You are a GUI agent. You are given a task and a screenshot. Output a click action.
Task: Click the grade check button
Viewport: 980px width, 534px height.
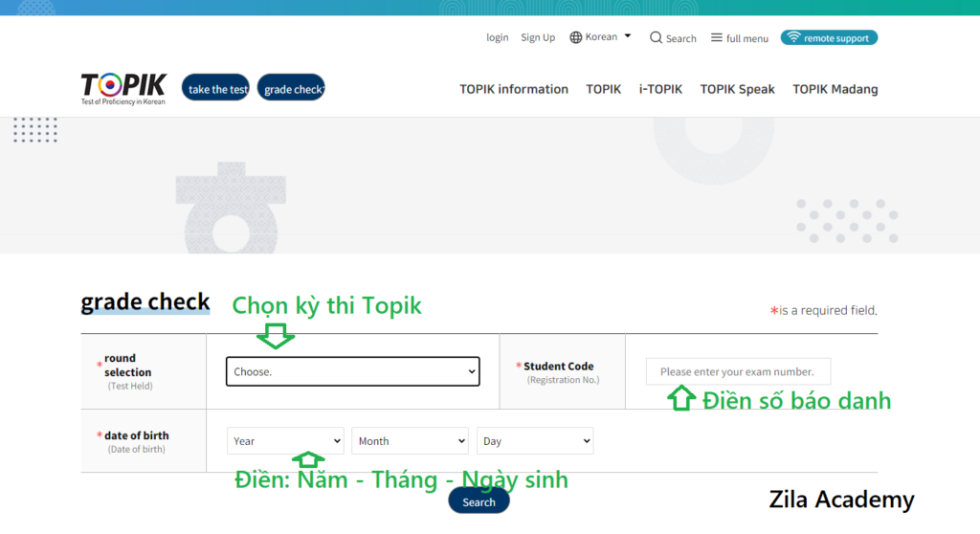coord(291,87)
